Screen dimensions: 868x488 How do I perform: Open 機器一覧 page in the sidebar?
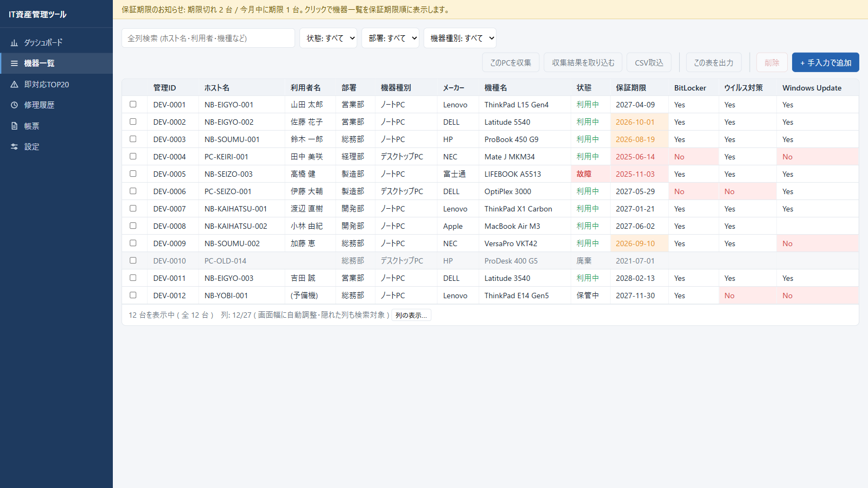tap(56, 63)
